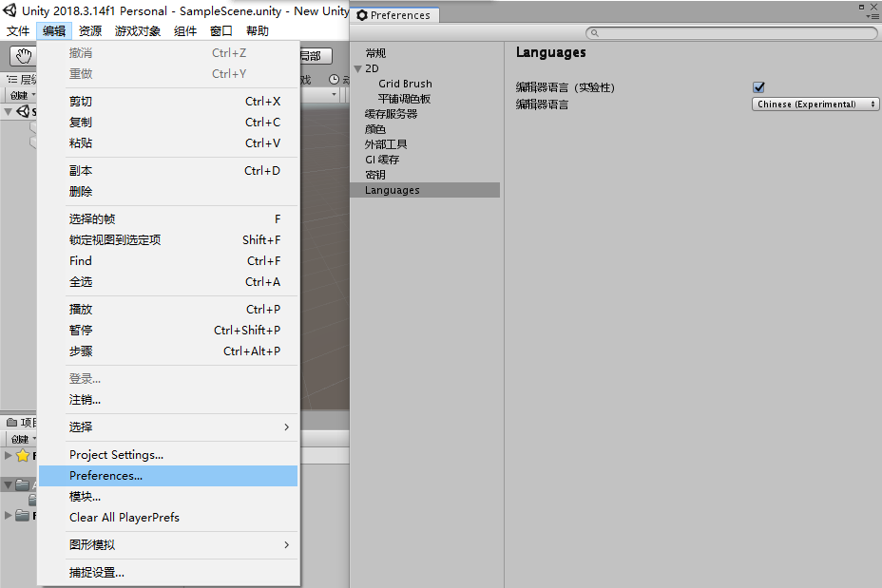Select 剪切 from the edit menu

pos(81,101)
